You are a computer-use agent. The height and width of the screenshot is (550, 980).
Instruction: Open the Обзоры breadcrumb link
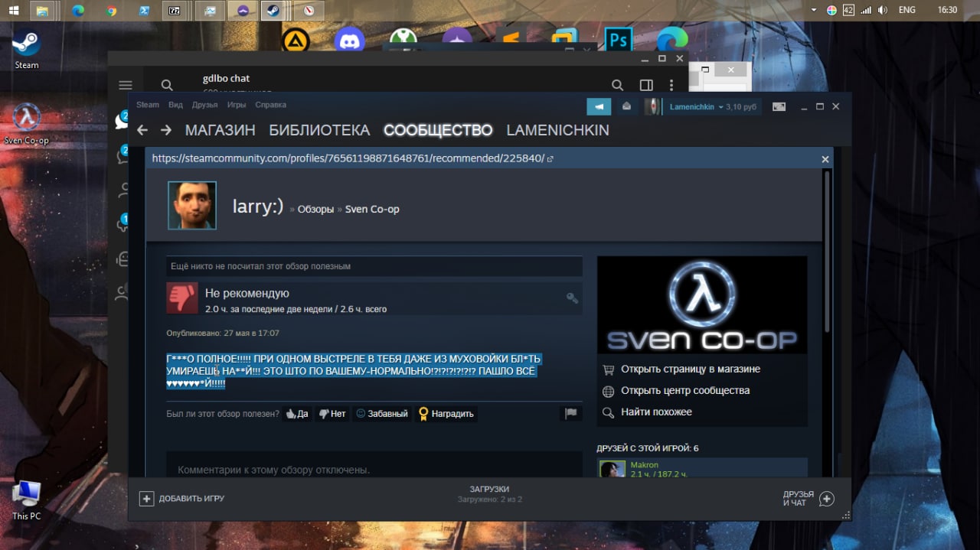pyautogui.click(x=315, y=209)
